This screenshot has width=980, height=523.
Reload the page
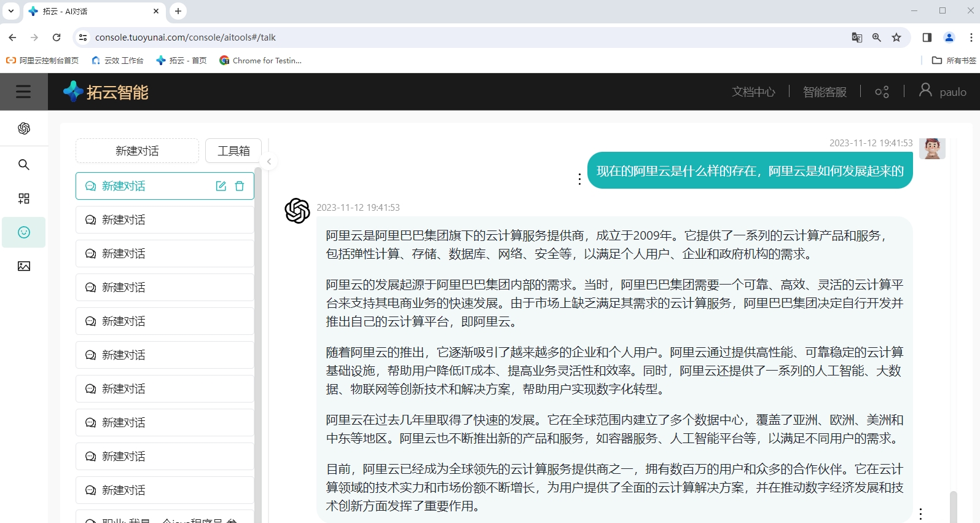click(x=57, y=37)
